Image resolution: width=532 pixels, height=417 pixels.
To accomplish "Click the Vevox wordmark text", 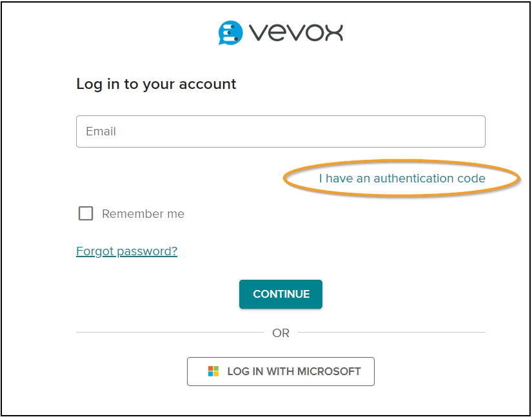I will pyautogui.click(x=296, y=32).
